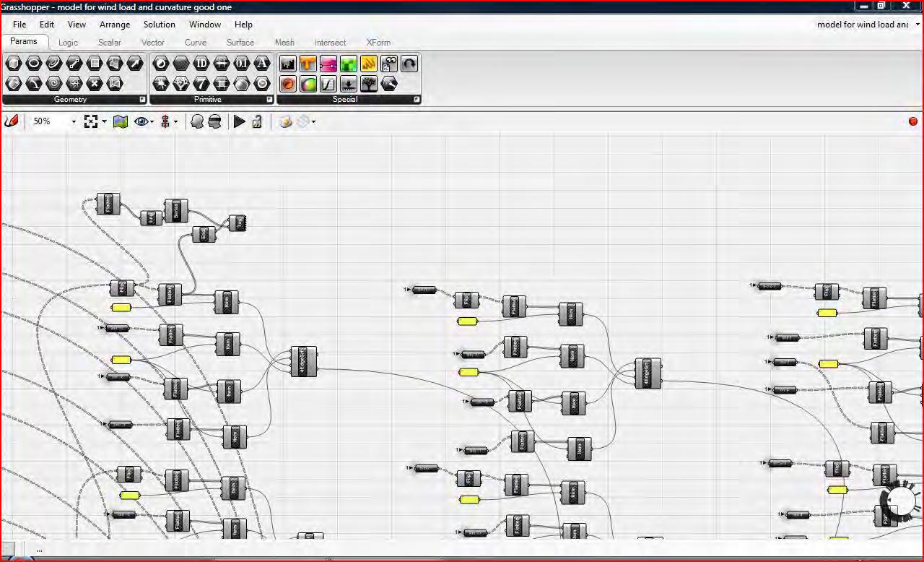
Task: Switch to the Mesh tab
Action: click(284, 43)
